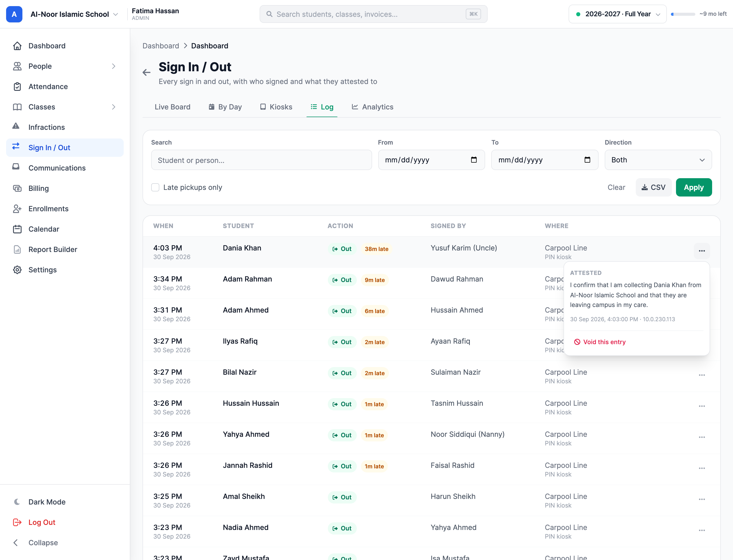Open the more options menu for Bilal Nazir
Viewport: 733px width, 560px height.
(x=702, y=375)
